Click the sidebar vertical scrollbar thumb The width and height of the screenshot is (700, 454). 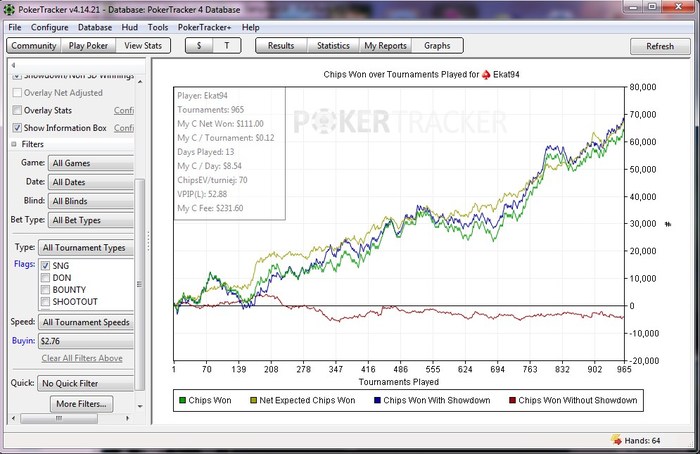140,284
